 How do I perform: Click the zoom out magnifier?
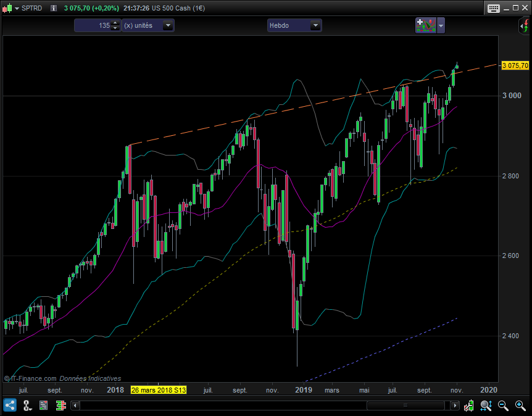tap(503, 406)
